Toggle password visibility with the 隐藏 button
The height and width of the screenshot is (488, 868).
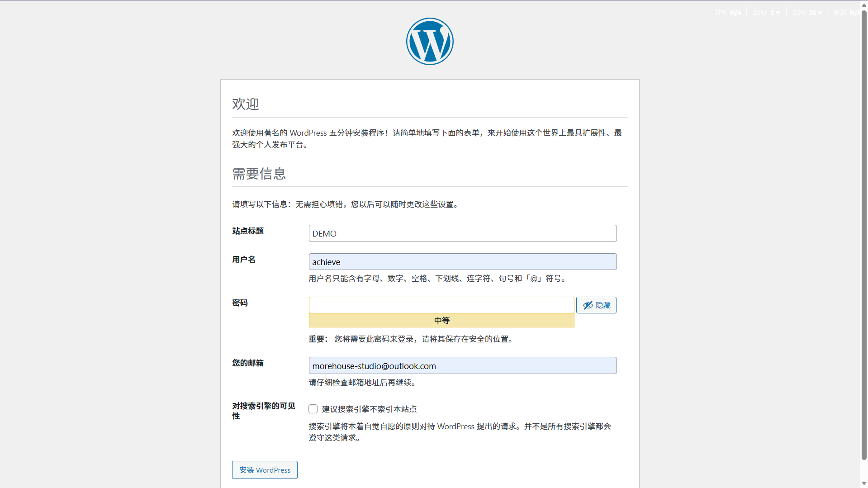(x=596, y=305)
